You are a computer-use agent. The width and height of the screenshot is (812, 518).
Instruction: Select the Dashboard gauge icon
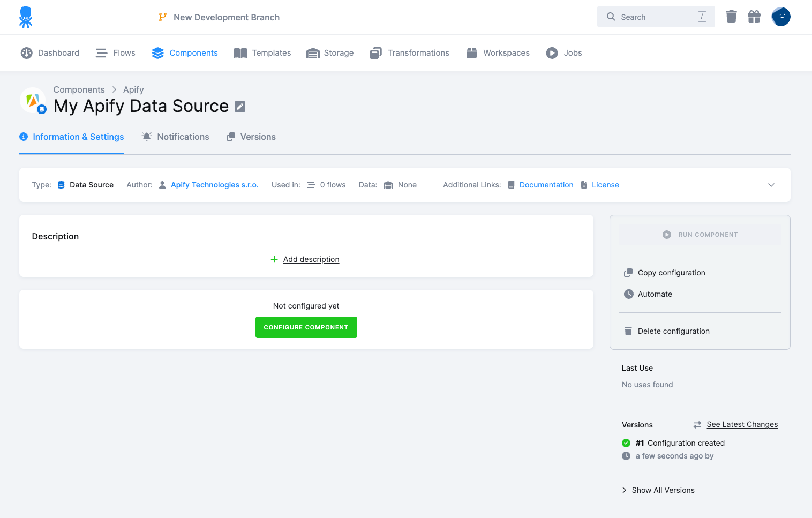pyautogui.click(x=26, y=52)
